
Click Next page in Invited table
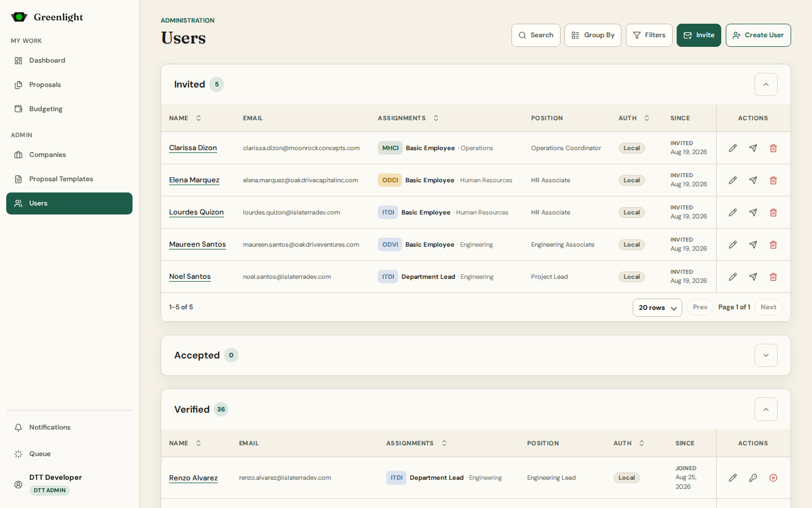[768, 307]
